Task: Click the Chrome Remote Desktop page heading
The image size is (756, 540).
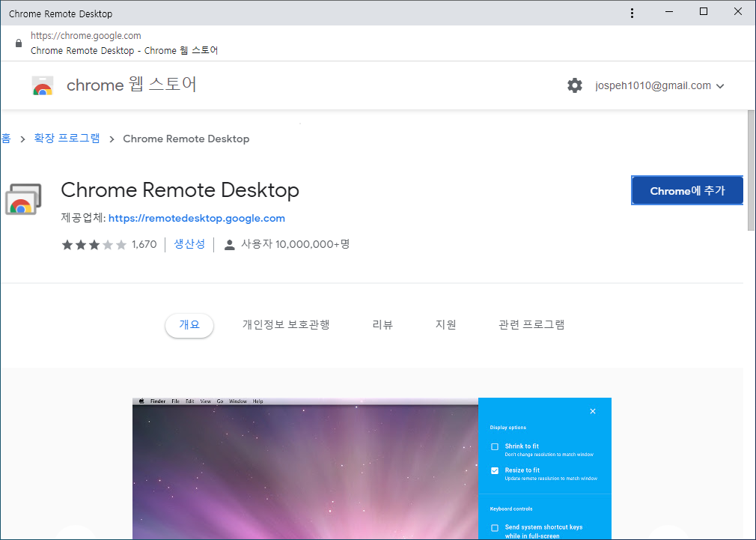Action: tap(180, 190)
